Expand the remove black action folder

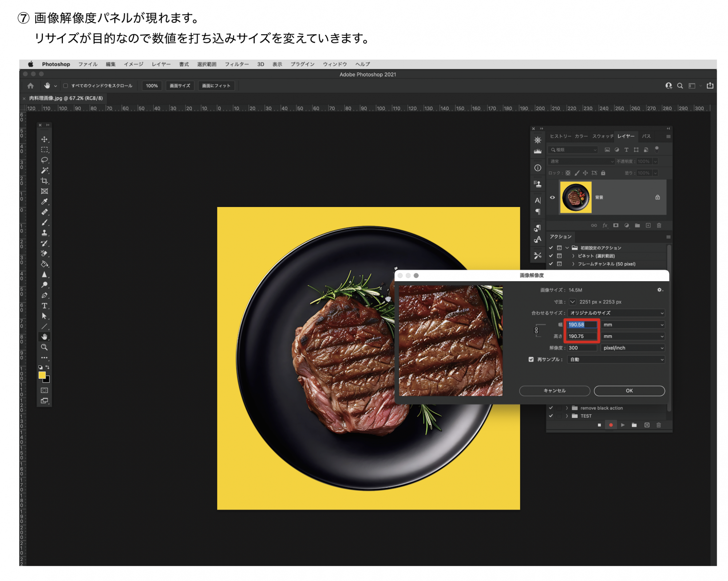[x=567, y=408]
